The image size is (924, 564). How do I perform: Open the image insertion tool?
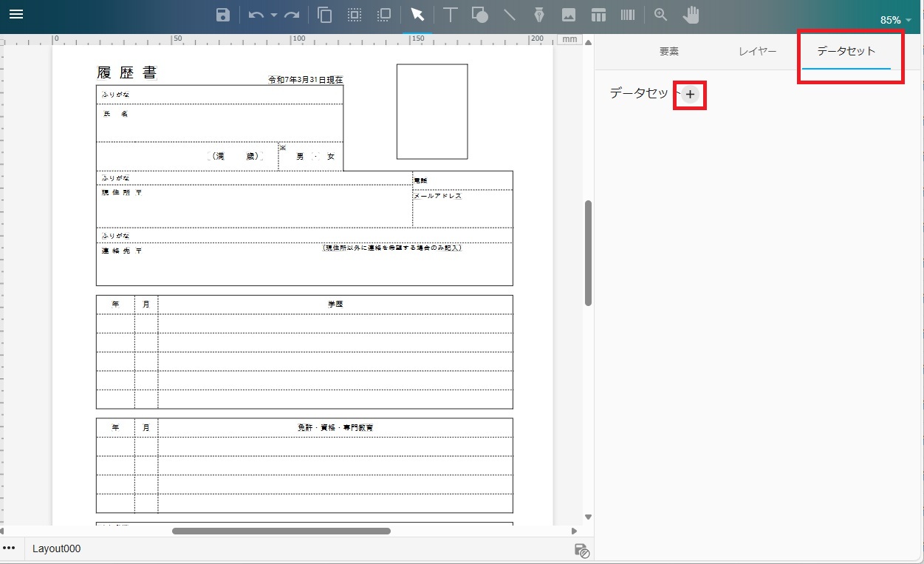coord(569,15)
